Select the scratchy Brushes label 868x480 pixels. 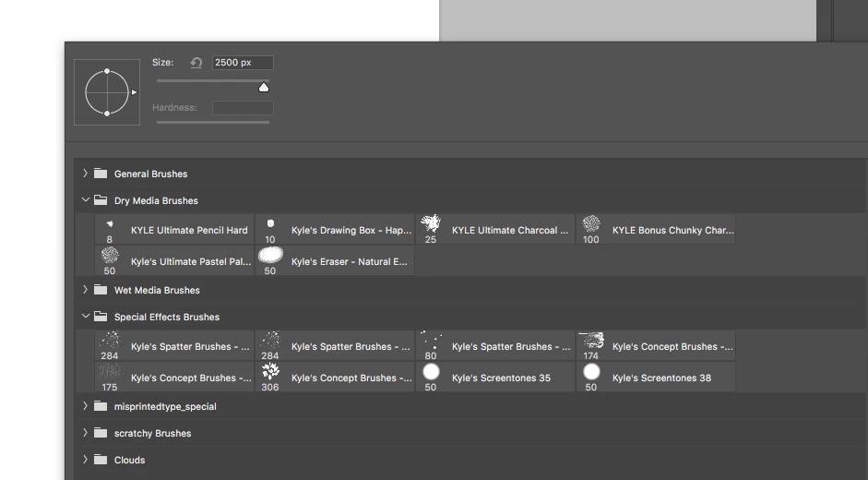[153, 434]
